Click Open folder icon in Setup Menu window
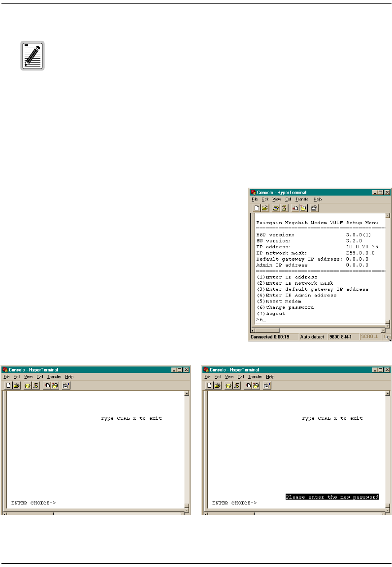 (265, 208)
